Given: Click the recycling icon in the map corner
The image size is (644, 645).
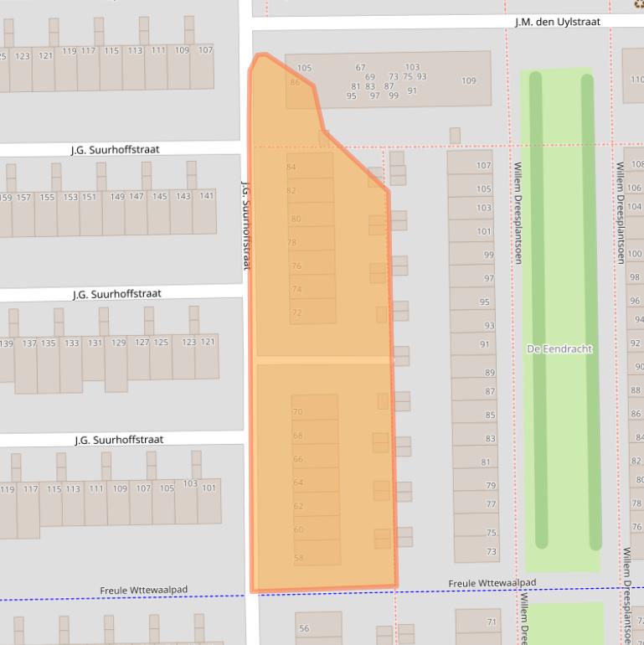Looking at the screenshot, I should 639,3.
